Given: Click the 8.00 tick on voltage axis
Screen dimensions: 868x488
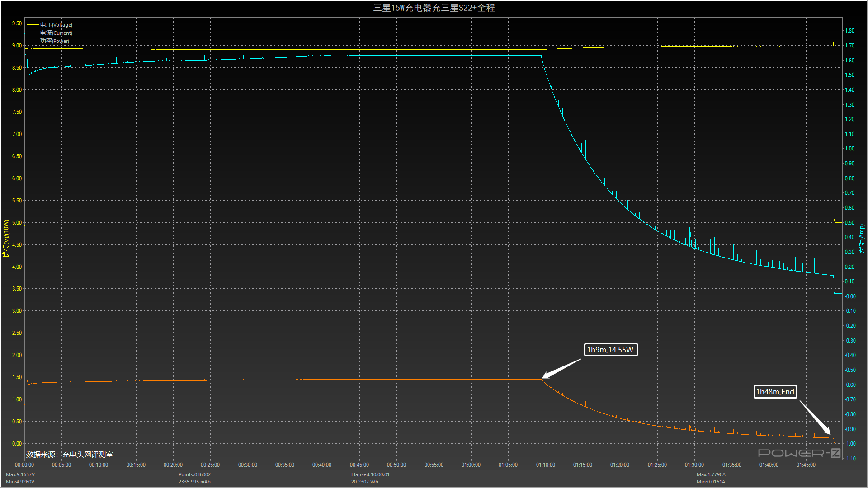Looking at the screenshot, I should pyautogui.click(x=17, y=90).
